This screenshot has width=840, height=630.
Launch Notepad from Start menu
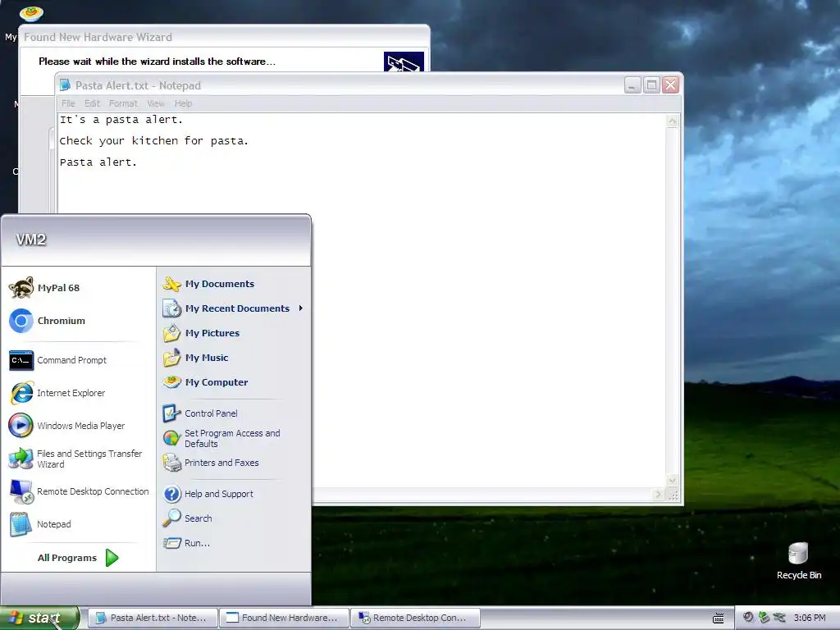click(x=40, y=524)
